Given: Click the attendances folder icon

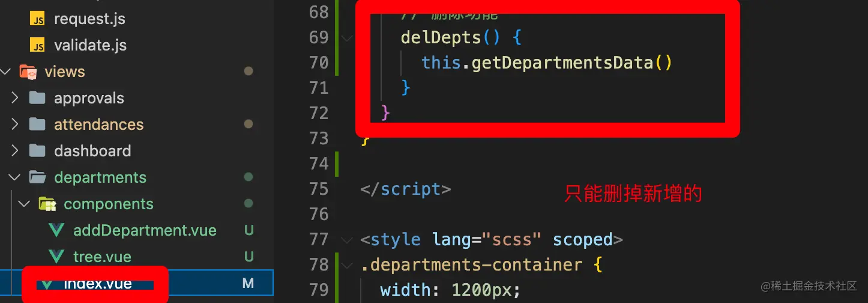Looking at the screenshot, I should (x=37, y=124).
